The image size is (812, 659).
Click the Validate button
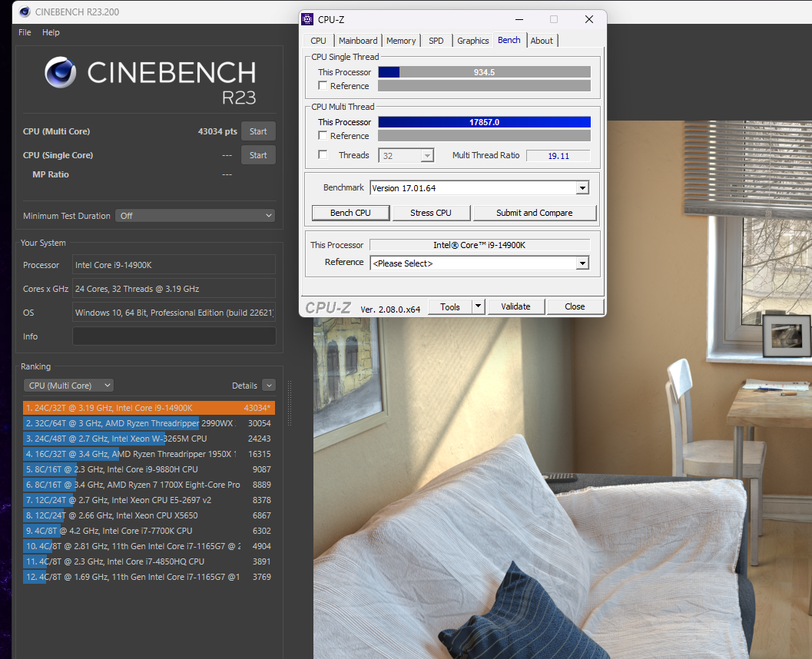coord(515,306)
